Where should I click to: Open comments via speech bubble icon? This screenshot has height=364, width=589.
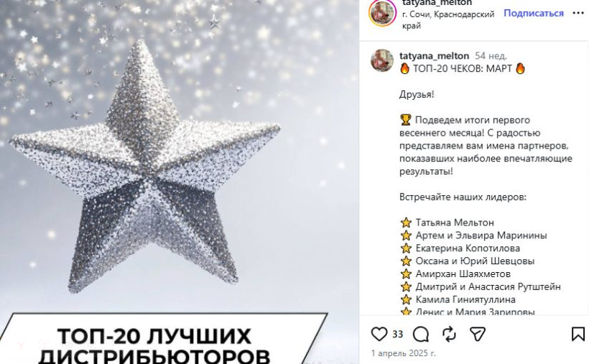(421, 334)
